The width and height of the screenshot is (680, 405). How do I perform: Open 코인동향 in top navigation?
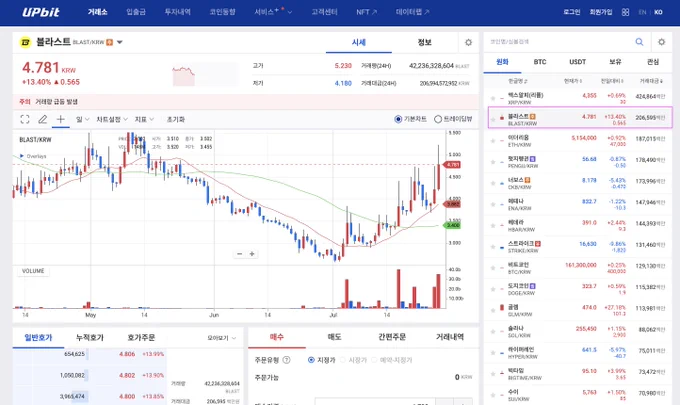[x=222, y=12]
